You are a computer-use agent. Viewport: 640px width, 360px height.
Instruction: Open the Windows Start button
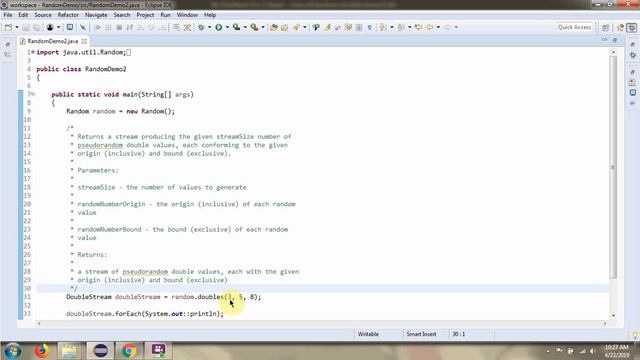(x=13, y=351)
